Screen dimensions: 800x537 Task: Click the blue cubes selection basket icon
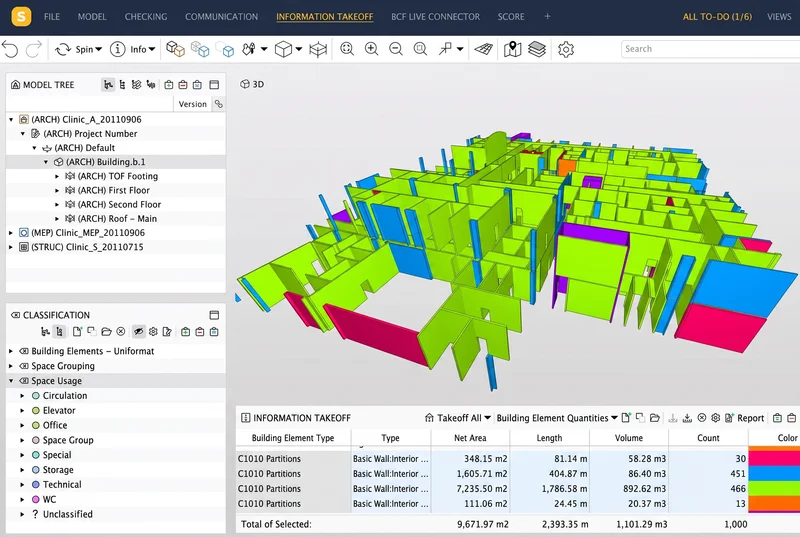199,49
